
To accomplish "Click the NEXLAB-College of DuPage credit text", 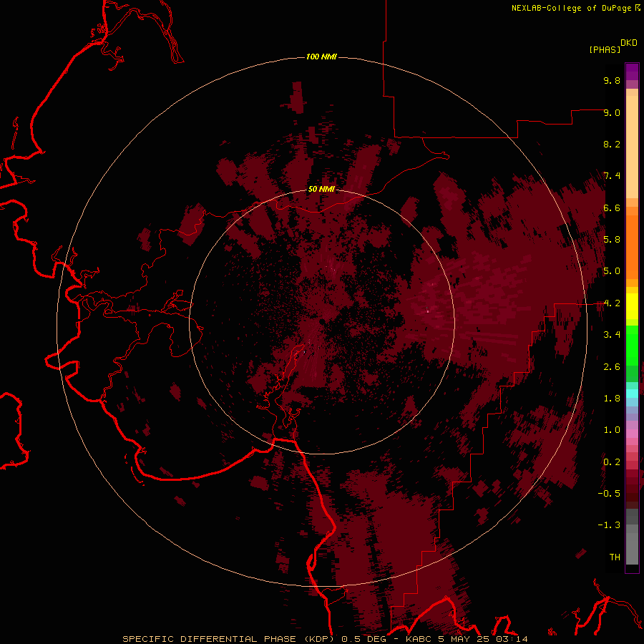I will coord(571,8).
